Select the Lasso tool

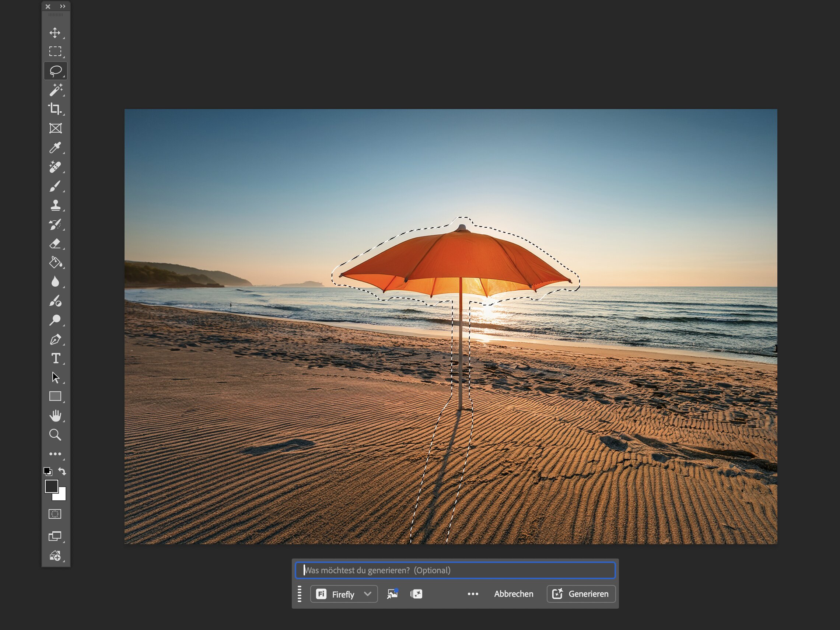tap(55, 71)
